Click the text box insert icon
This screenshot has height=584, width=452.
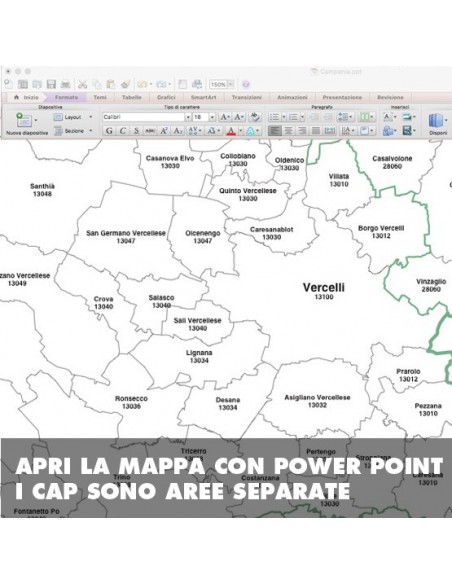(x=387, y=117)
